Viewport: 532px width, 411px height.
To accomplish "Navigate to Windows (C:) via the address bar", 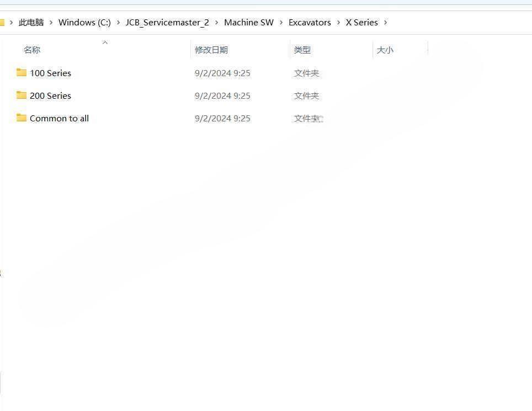I will [84, 22].
